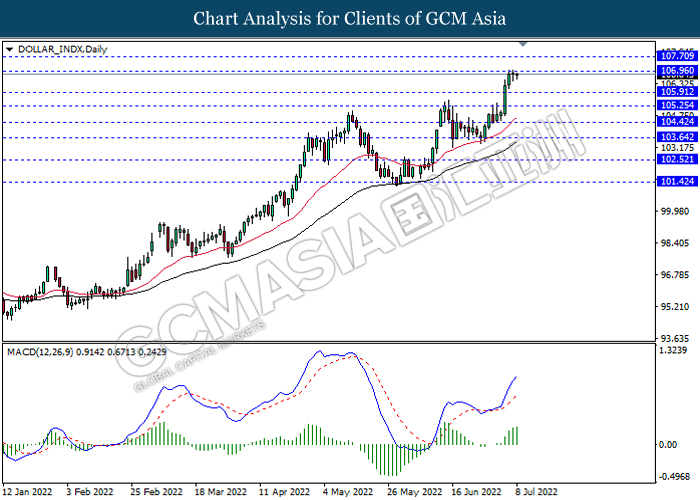This screenshot has height=500, width=700.
Task: Select the 101.424 price level label
Action: point(677,181)
